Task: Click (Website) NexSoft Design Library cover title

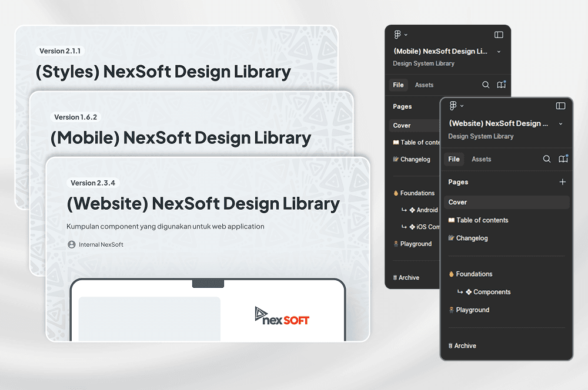Action: [x=203, y=204]
